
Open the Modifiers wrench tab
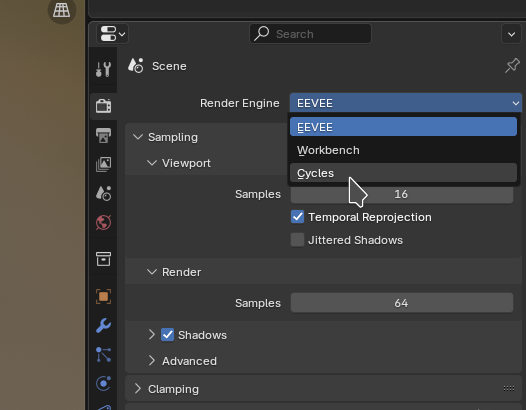point(103,325)
